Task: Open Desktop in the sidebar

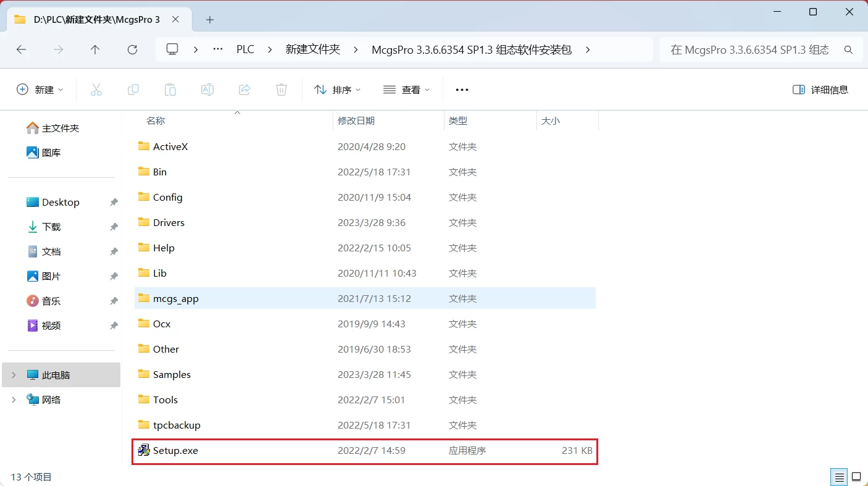Action: [61, 202]
